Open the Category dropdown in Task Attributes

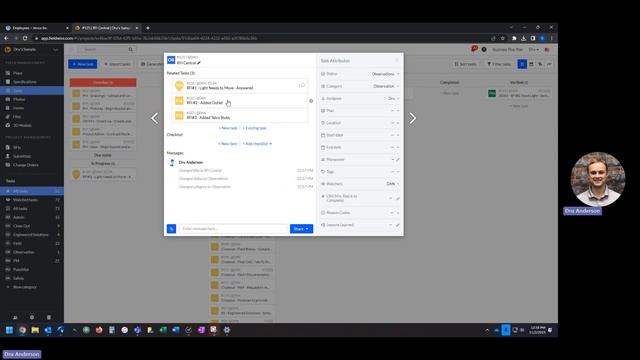click(386, 86)
